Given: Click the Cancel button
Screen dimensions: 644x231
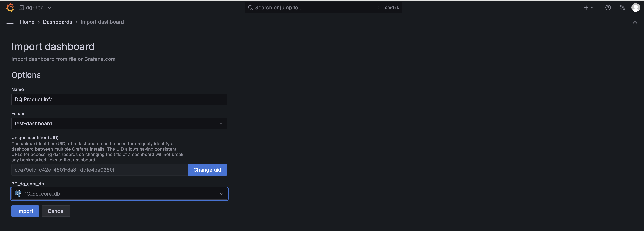Looking at the screenshot, I should 56,211.
